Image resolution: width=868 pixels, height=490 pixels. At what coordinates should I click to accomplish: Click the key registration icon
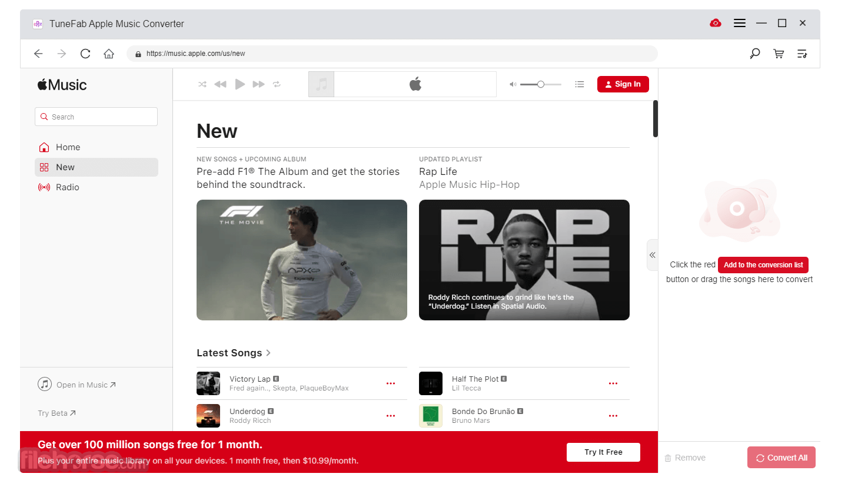[x=755, y=54]
